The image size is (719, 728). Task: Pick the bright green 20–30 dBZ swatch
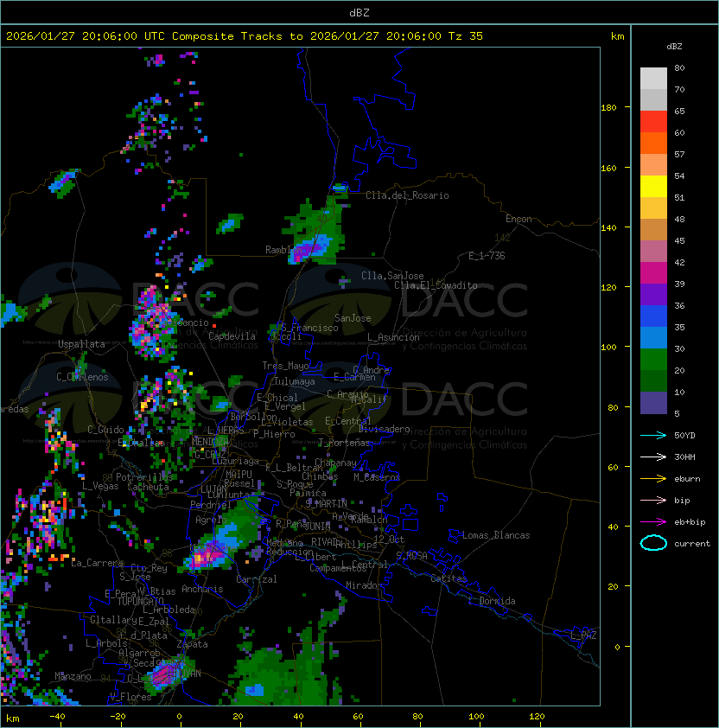pos(653,360)
